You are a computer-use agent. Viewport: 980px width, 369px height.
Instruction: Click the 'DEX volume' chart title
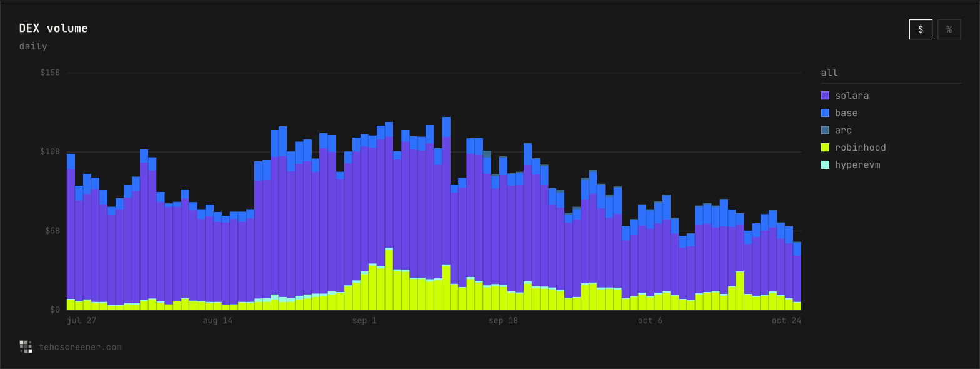53,28
